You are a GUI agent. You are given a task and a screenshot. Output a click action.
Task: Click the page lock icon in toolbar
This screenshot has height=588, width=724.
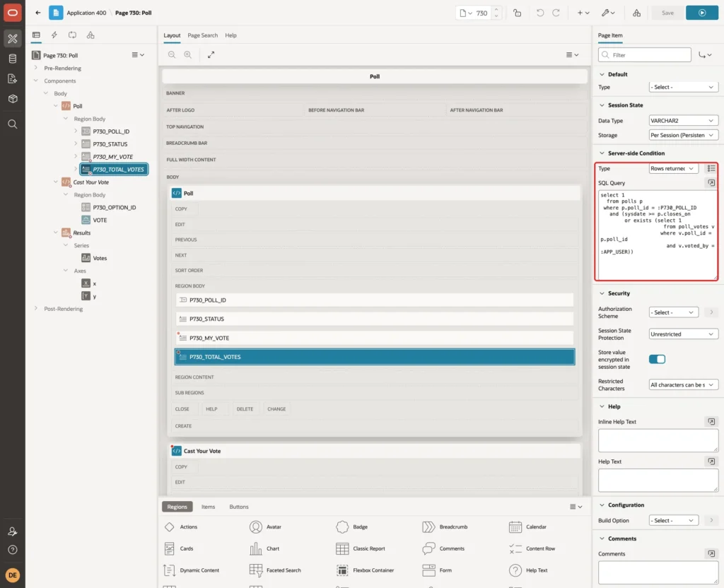click(517, 13)
